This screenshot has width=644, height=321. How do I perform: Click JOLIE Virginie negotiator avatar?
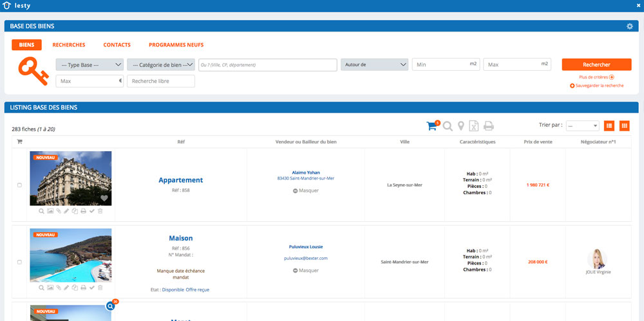click(x=597, y=259)
